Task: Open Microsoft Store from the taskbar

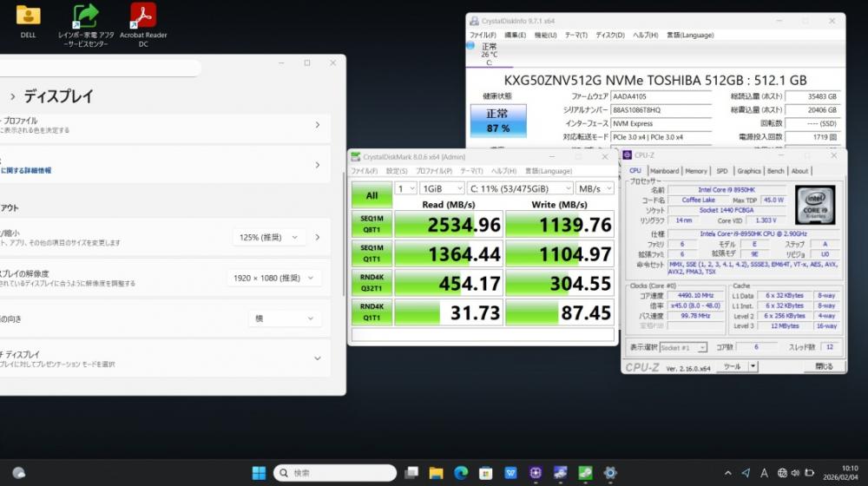Action: (485, 473)
